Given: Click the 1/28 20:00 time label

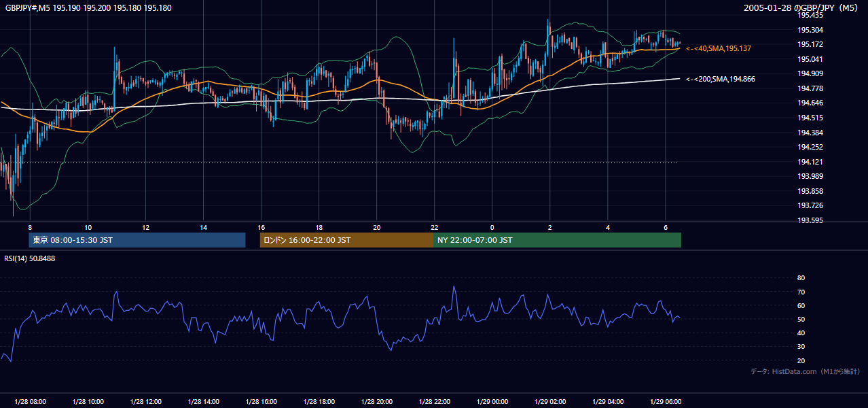Looking at the screenshot, I should coord(377,401).
